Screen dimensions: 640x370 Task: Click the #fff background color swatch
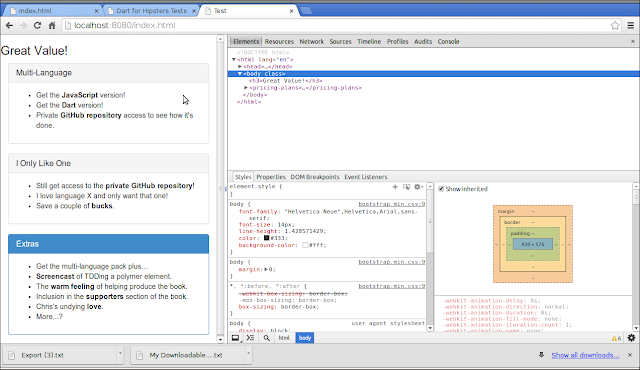(x=305, y=245)
